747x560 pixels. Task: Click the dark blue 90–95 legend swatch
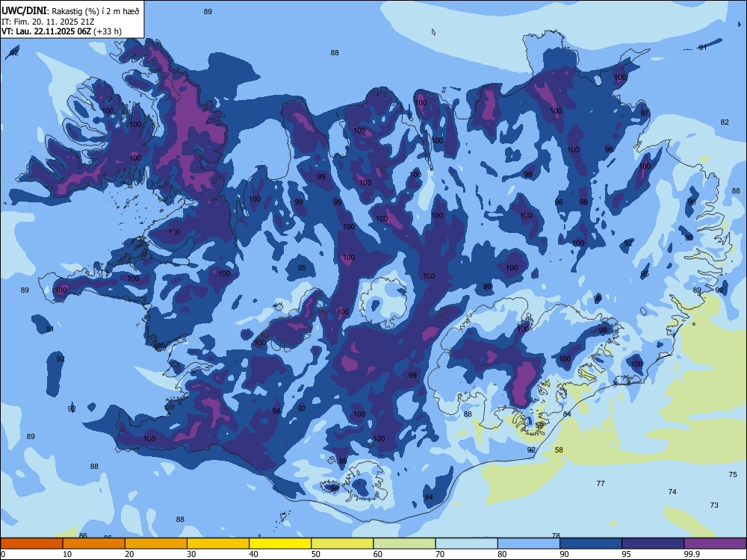pyautogui.click(x=591, y=544)
